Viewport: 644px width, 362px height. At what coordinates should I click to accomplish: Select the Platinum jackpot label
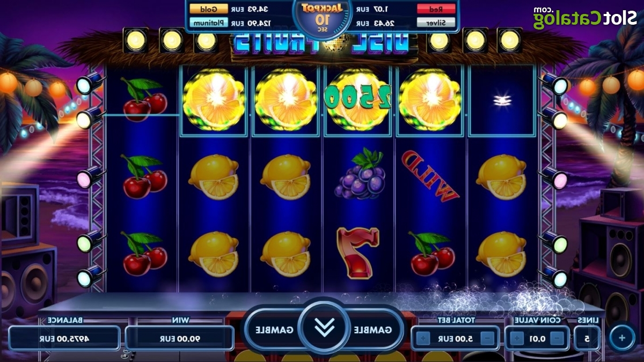tap(208, 23)
